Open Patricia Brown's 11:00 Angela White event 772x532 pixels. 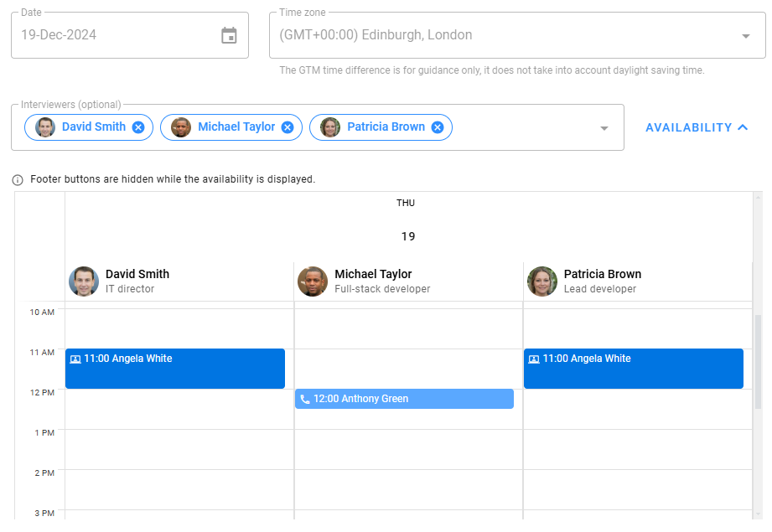(x=633, y=369)
